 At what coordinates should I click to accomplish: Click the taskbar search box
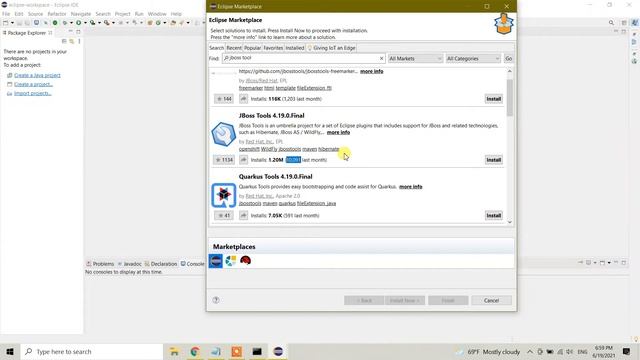click(x=91, y=351)
